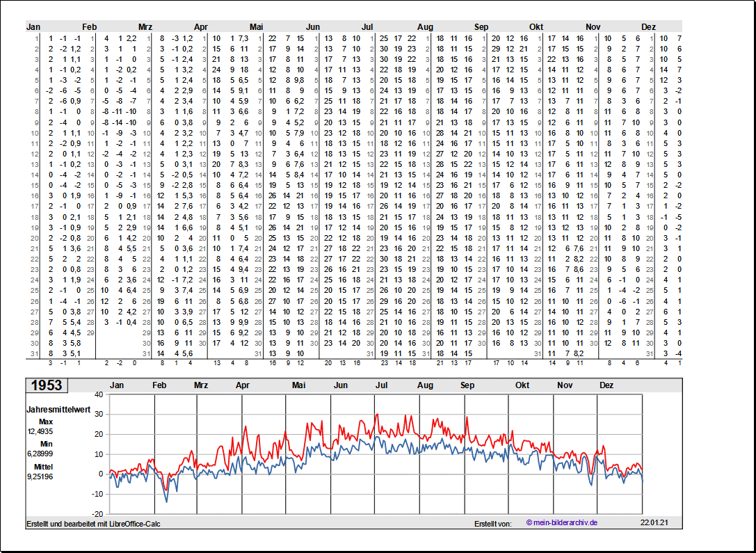Select the Apr month label above the chart
This screenshot has height=553, width=756.
(x=243, y=385)
